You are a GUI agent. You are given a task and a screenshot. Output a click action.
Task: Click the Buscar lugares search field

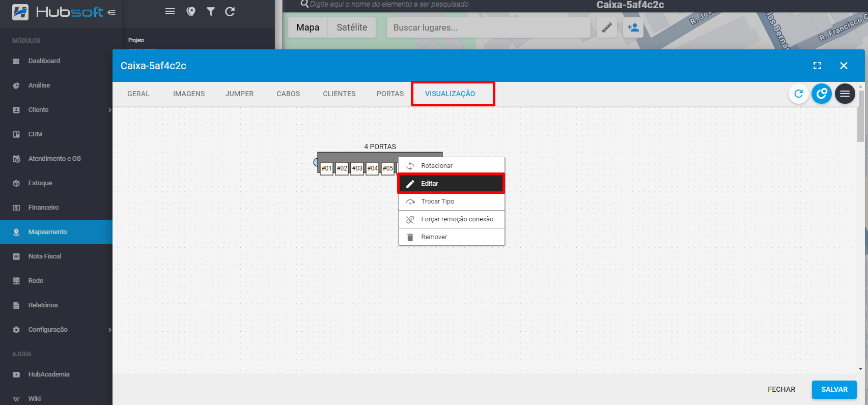tap(489, 27)
